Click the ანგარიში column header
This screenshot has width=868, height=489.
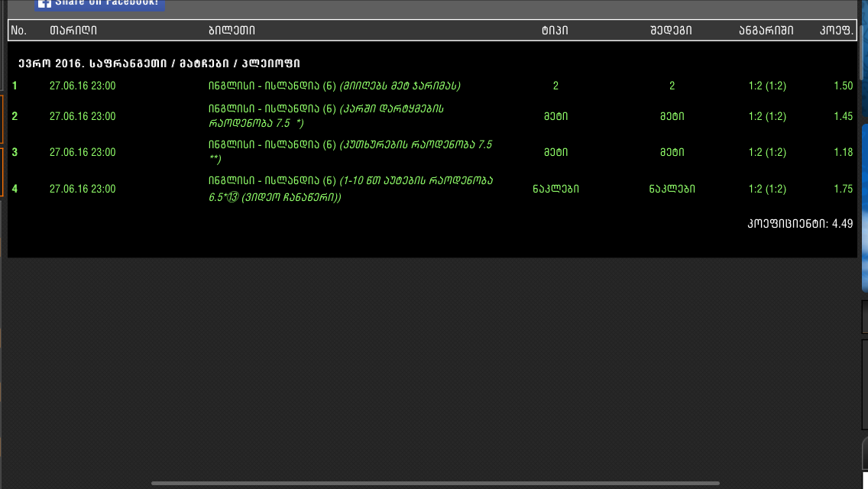pos(766,31)
